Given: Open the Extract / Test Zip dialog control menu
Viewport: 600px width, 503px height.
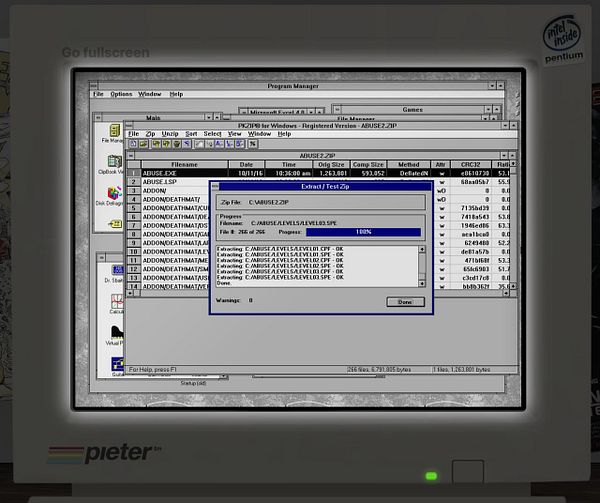Looking at the screenshot, I should click(215, 187).
